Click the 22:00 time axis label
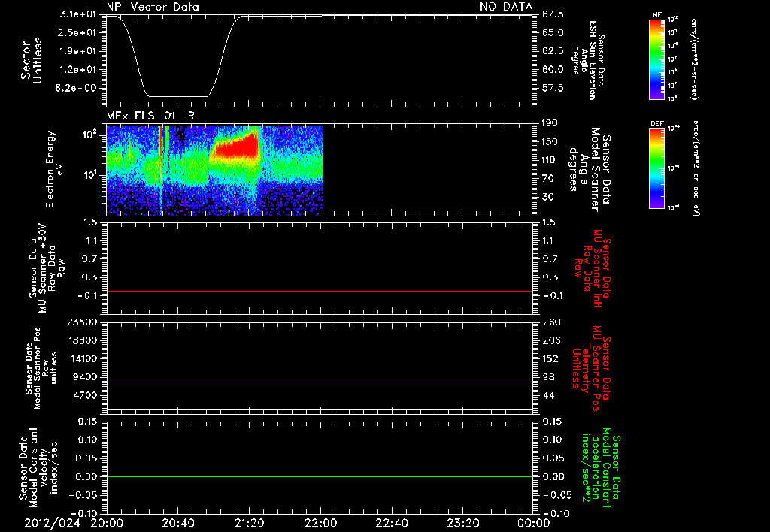Viewport: 770px width, 532px height. [320, 523]
